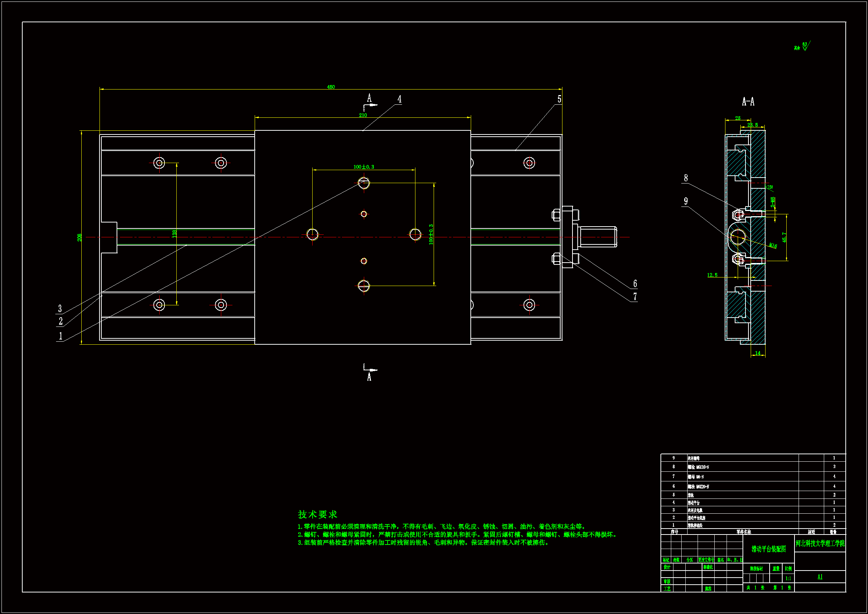Click the 1:1 scale cell in title block

point(788,578)
